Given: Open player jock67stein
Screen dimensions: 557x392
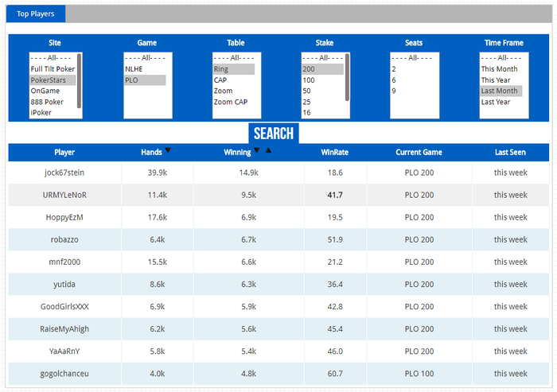Looking at the screenshot, I should [64, 173].
